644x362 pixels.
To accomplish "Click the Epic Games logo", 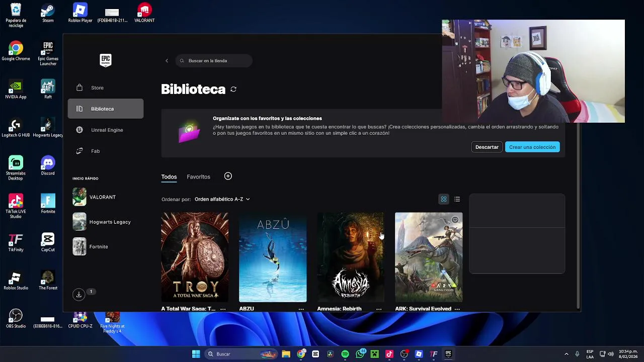I will click(105, 60).
